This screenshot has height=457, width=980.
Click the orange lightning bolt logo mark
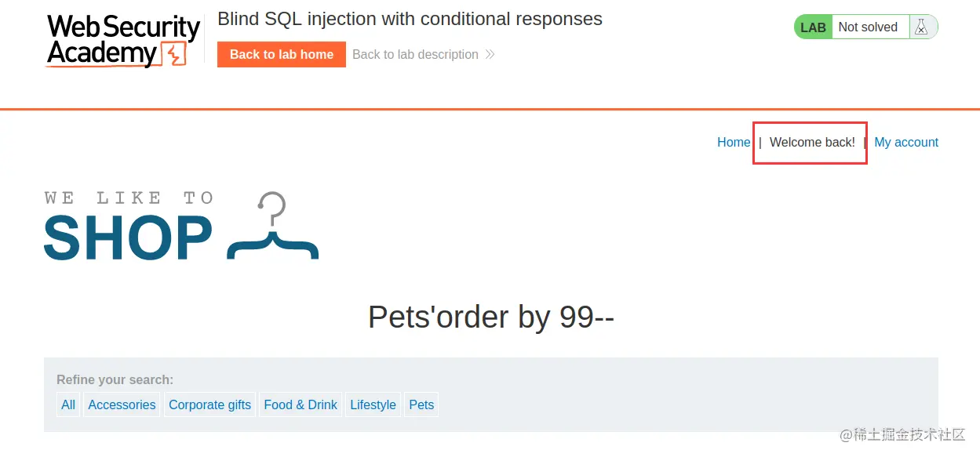[x=174, y=54]
